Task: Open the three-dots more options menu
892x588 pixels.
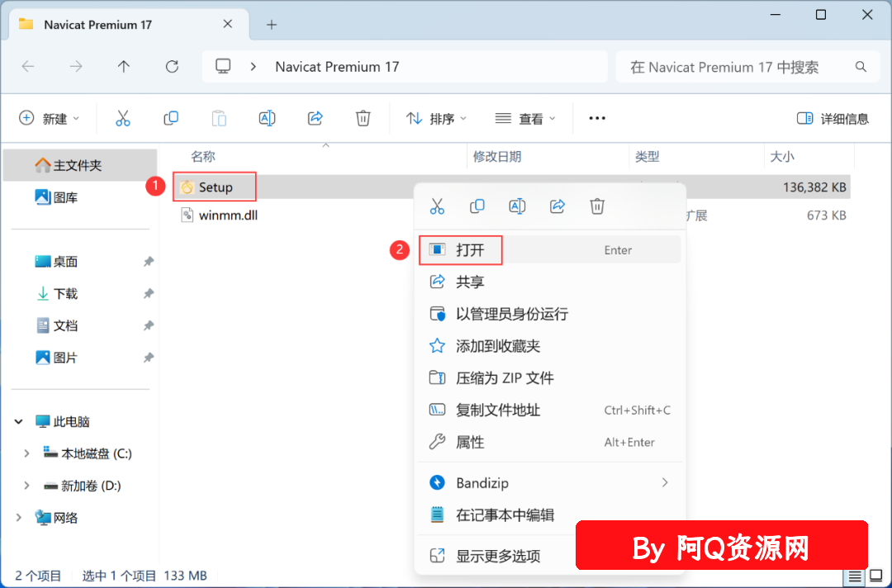Action: (x=597, y=118)
